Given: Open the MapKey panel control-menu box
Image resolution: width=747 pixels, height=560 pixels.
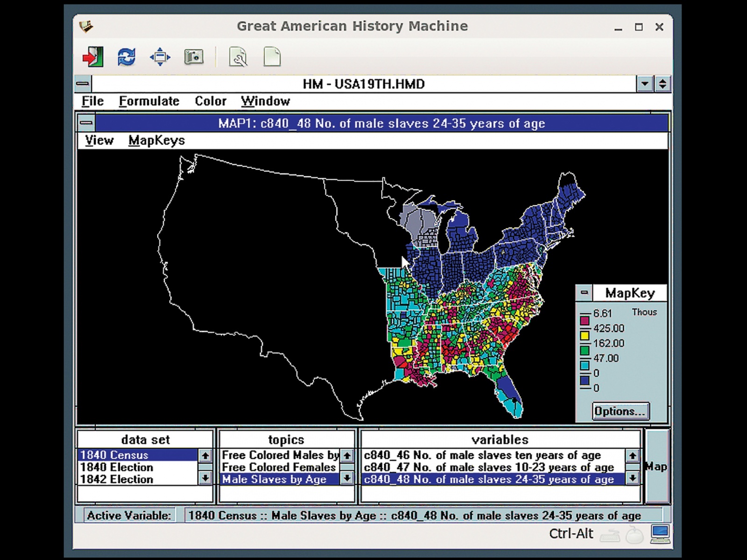Looking at the screenshot, I should (x=584, y=293).
